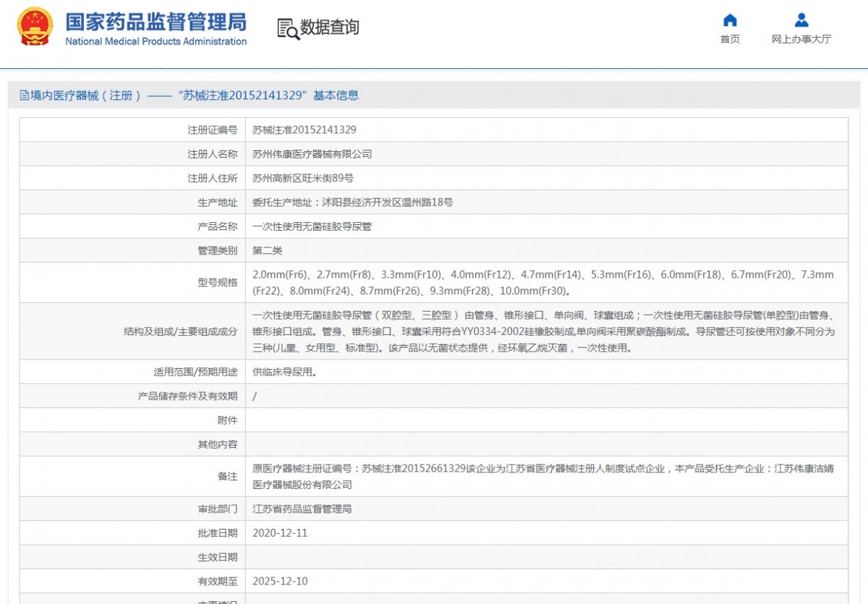868x604 pixels.
Task: Click the 首页 house icon
Action: pos(730,20)
